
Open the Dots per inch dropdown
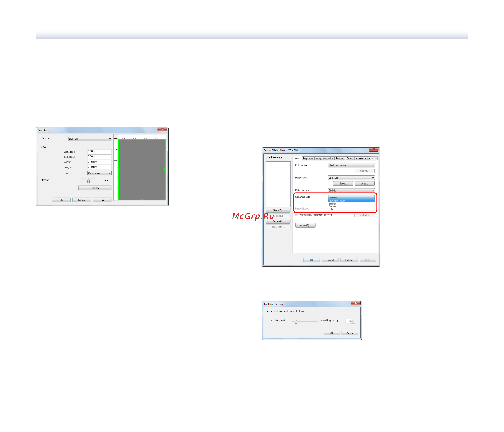351,190
